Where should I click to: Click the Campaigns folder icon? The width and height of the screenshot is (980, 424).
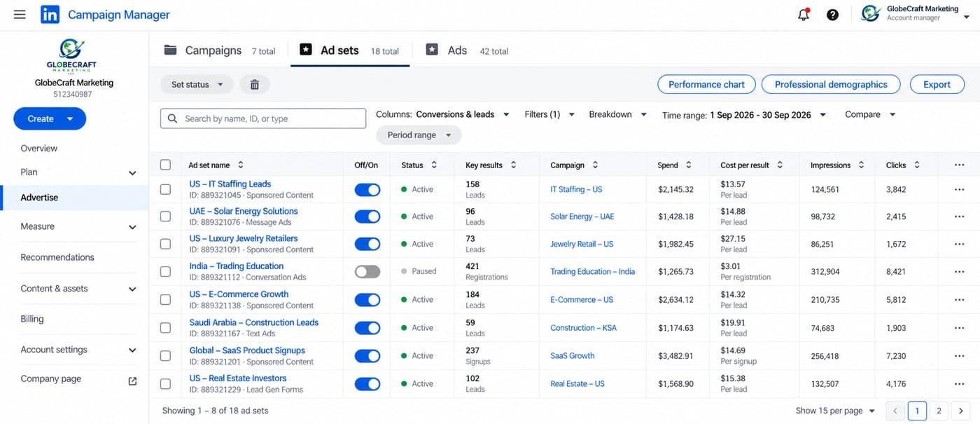coord(170,50)
